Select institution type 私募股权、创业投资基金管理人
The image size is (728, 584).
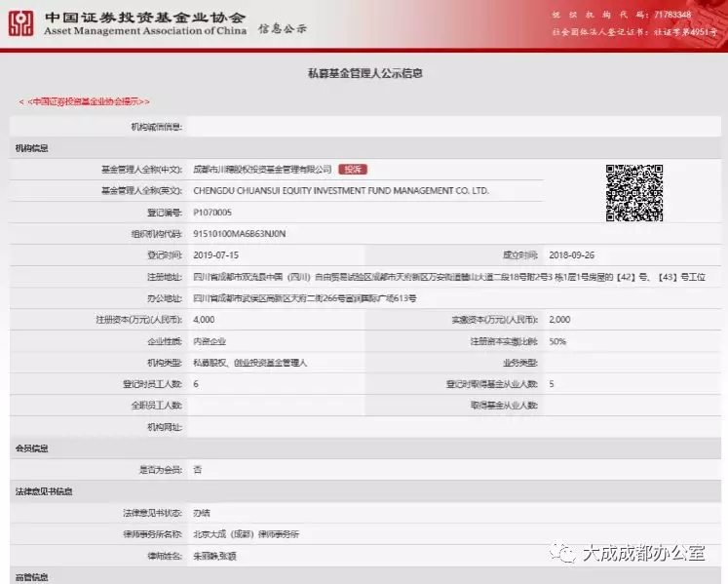pos(249,363)
